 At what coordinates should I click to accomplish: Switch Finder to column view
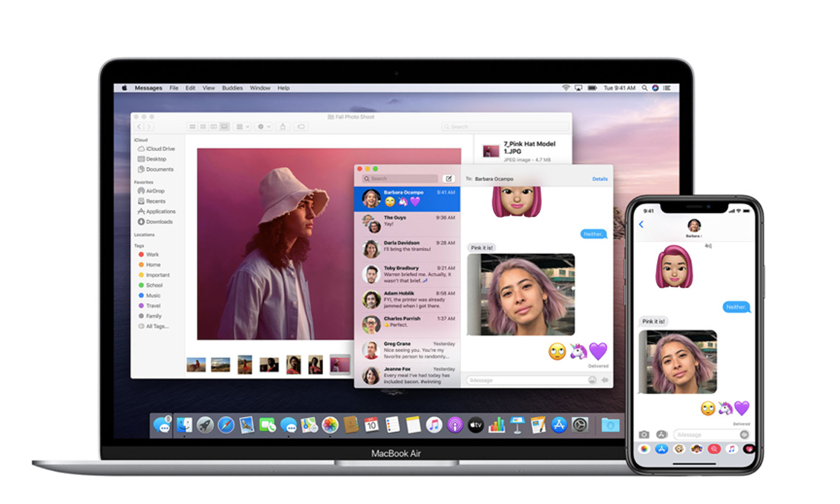(214, 127)
